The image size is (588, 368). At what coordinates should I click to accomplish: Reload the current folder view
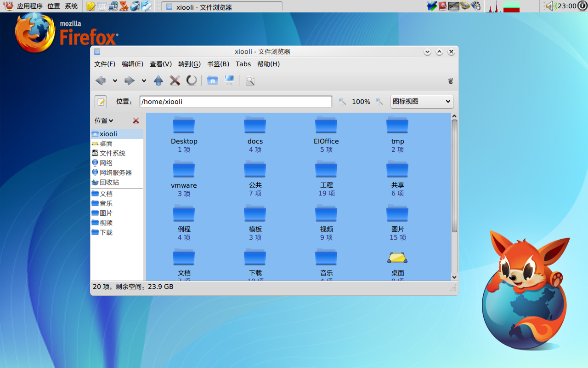pos(192,80)
